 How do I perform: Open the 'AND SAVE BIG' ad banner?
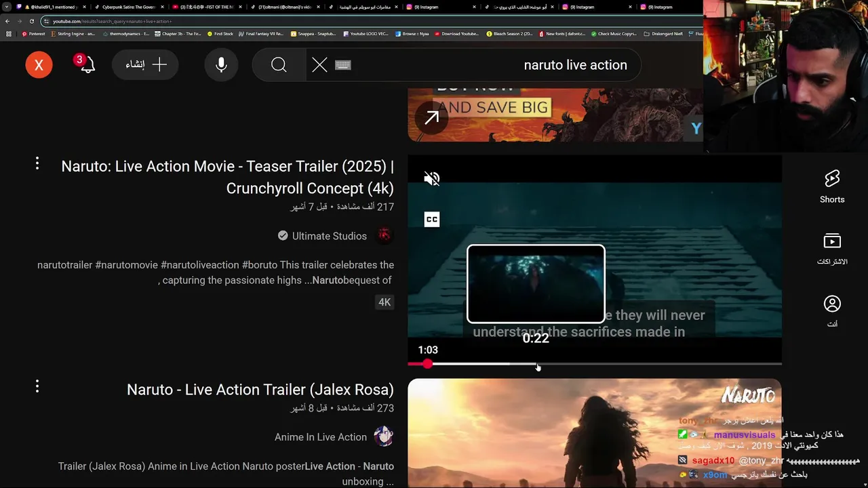coord(555,115)
